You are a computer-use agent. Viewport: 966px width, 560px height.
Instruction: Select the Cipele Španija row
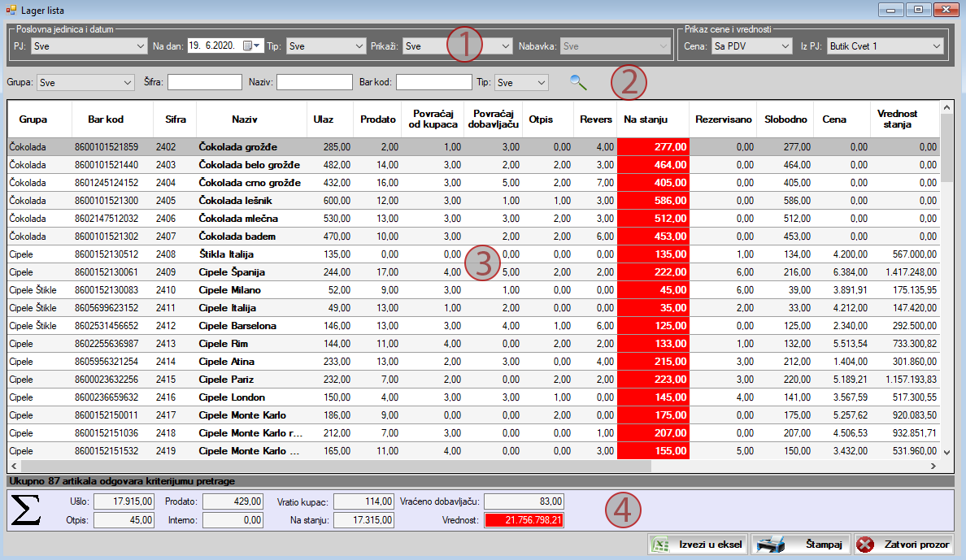(x=474, y=272)
